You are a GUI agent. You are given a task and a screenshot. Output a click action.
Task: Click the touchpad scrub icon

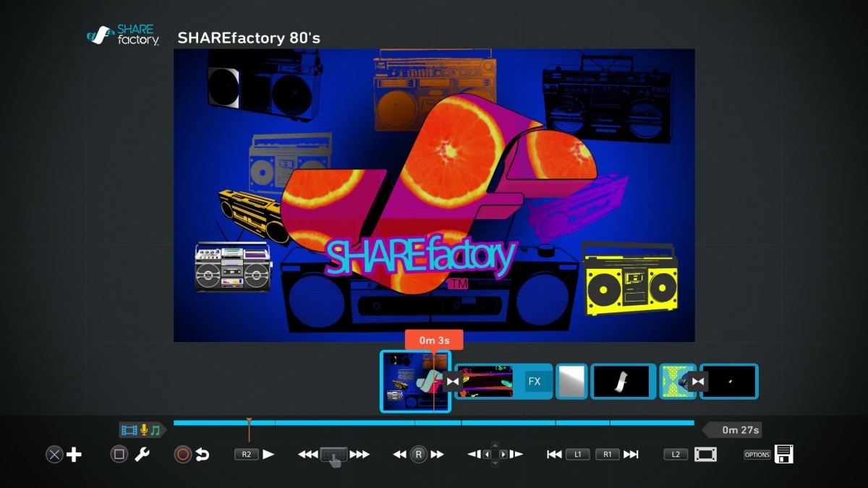(x=336, y=455)
